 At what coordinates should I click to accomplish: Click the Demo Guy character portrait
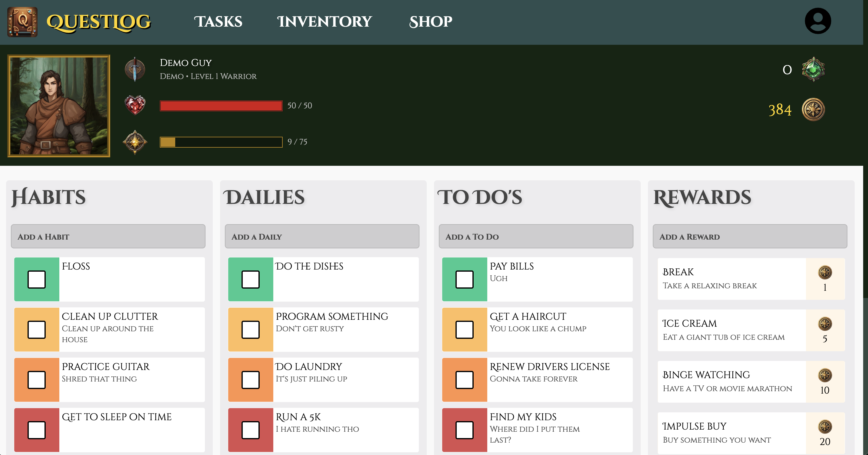[x=59, y=106]
